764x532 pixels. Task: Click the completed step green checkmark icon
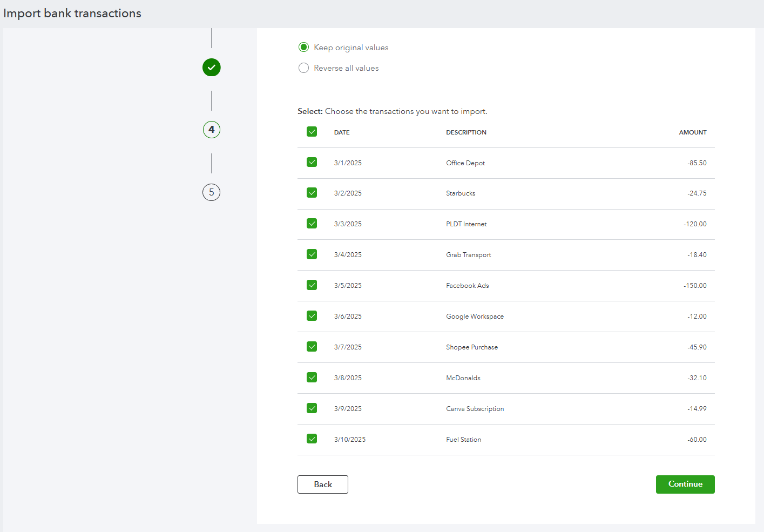click(212, 68)
